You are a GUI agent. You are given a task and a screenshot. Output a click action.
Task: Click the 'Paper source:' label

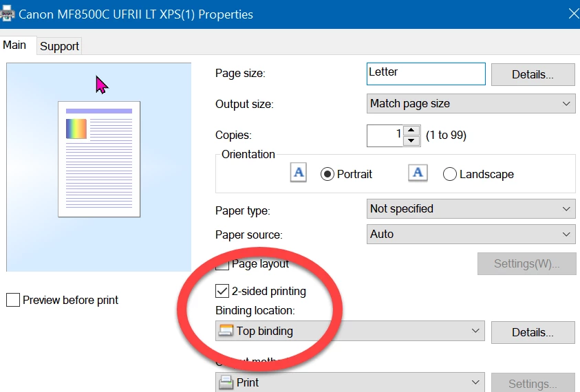248,235
